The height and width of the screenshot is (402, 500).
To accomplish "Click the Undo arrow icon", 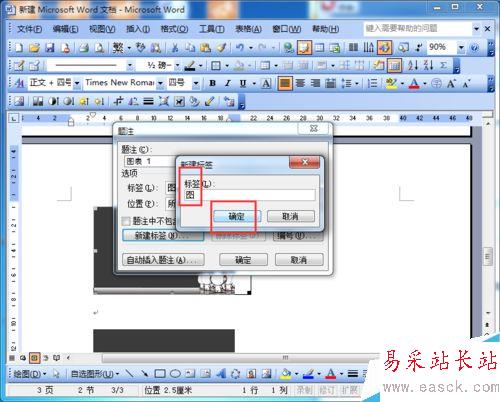I will [239, 48].
